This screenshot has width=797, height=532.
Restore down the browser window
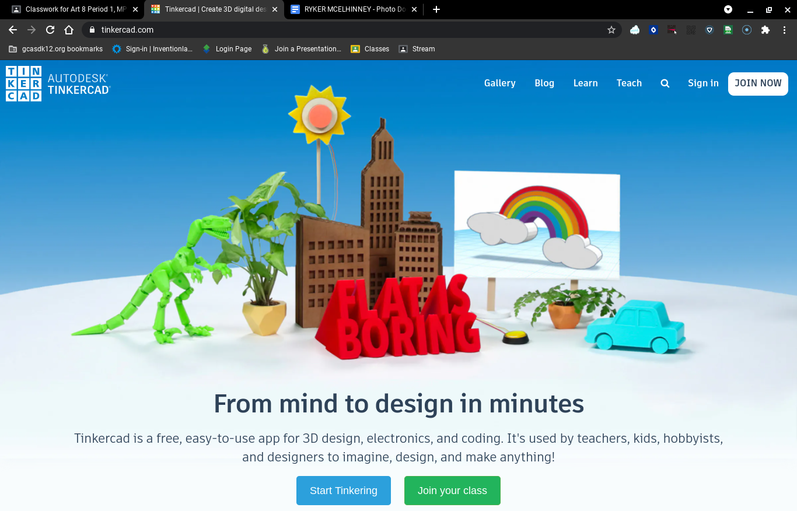point(769,9)
